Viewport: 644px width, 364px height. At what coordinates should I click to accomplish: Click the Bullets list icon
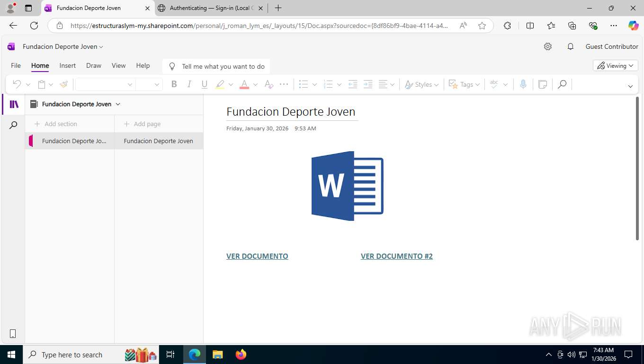(304, 84)
